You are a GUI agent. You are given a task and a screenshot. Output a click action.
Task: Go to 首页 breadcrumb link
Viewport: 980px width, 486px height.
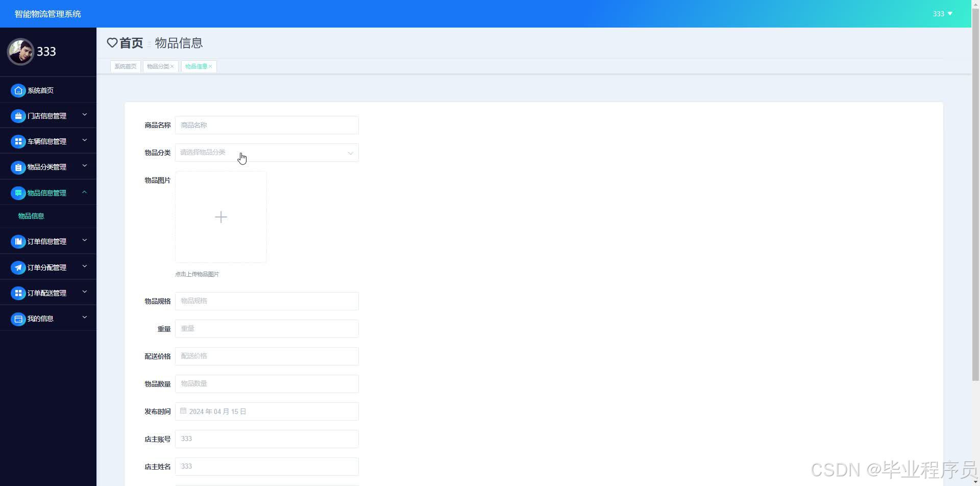click(x=131, y=43)
